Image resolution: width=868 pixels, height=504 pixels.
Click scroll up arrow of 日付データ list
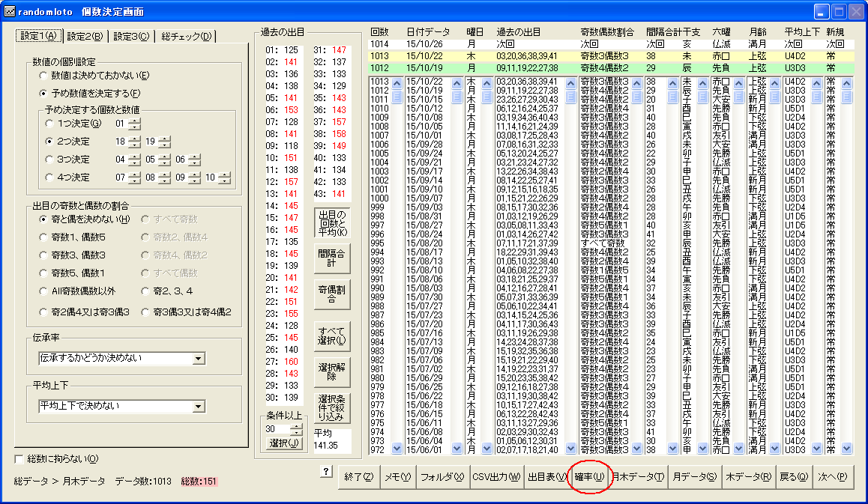tap(456, 83)
